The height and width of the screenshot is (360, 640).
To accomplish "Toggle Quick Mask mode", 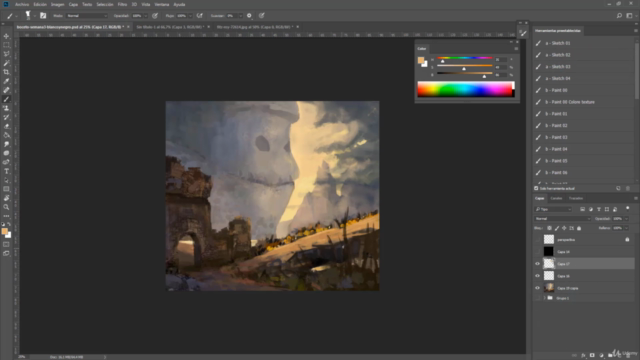I will click(6, 244).
